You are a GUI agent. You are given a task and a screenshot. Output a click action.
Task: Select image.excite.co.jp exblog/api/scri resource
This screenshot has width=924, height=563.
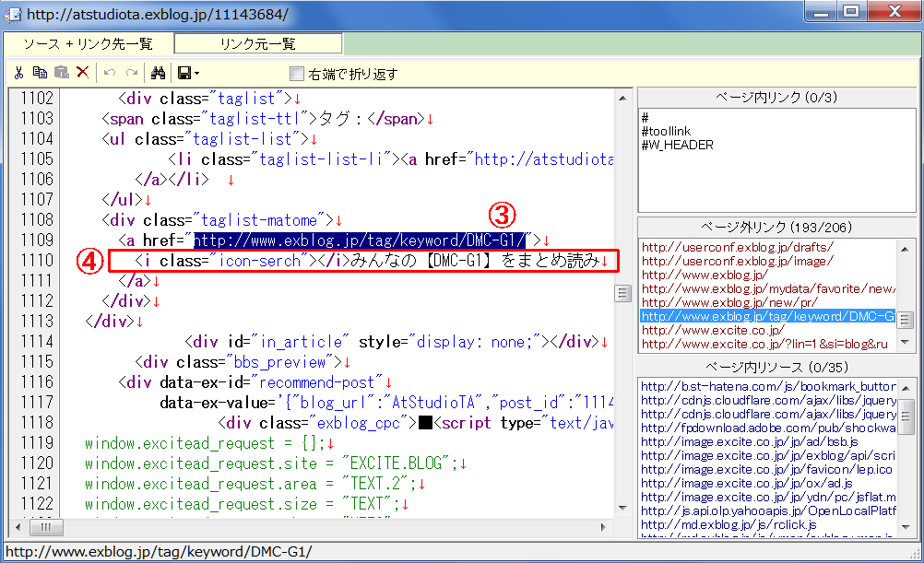click(x=768, y=456)
